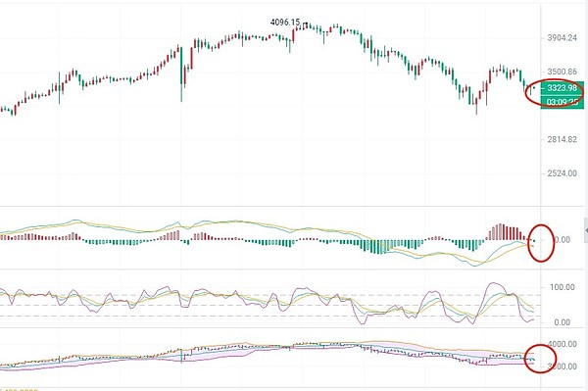The width and height of the screenshot is (588, 391).
Task: Select the 4096.15 high price label
Action: (285, 23)
